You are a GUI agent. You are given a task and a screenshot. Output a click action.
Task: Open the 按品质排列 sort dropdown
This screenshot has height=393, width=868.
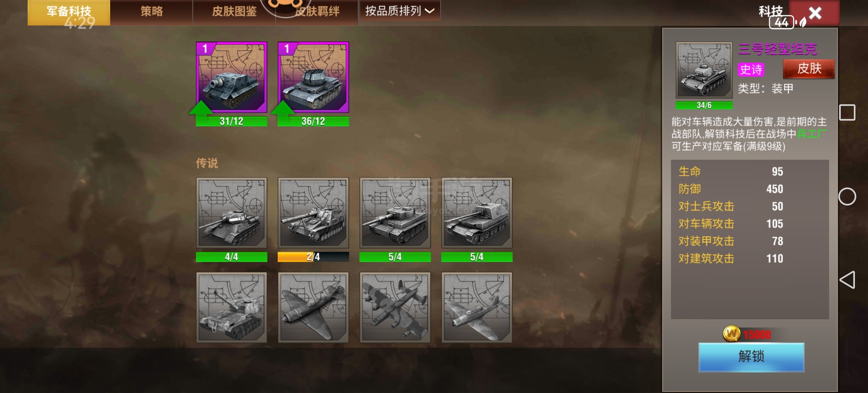(x=400, y=11)
